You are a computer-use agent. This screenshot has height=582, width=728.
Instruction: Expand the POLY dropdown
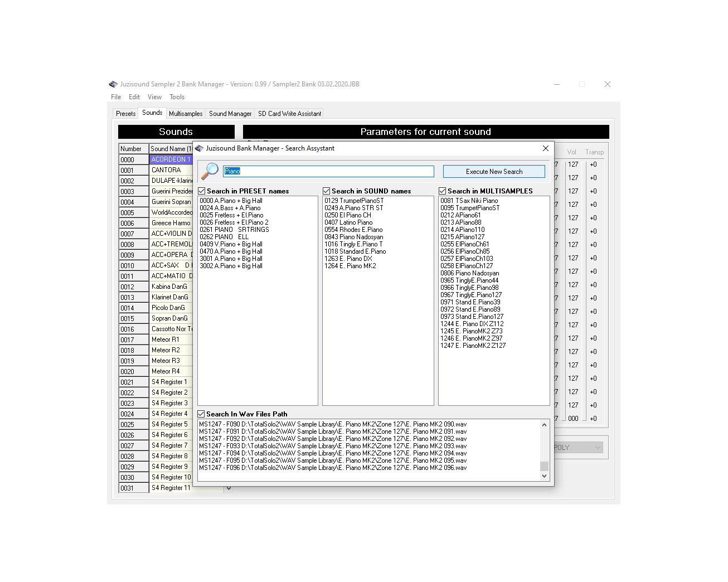[598, 448]
